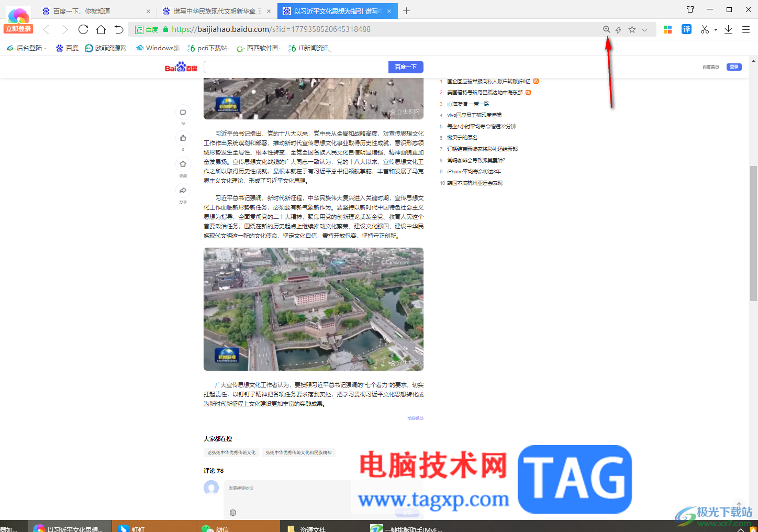This screenshot has height=532, width=758.
Task: Click the lightning speed mode icon
Action: [x=618, y=29]
